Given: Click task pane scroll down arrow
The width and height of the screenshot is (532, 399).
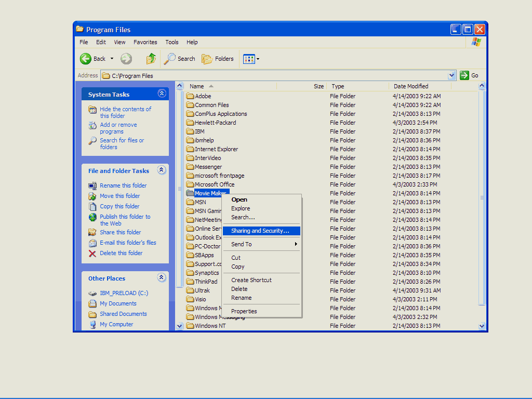Looking at the screenshot, I should (179, 326).
